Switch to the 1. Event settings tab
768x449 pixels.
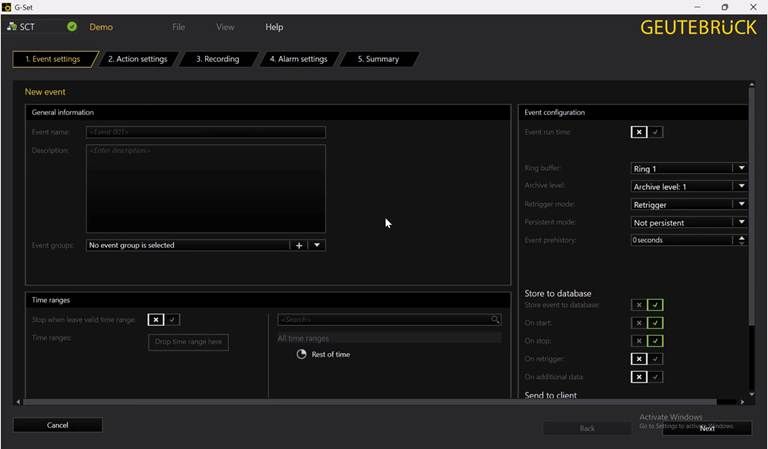pyautogui.click(x=53, y=59)
